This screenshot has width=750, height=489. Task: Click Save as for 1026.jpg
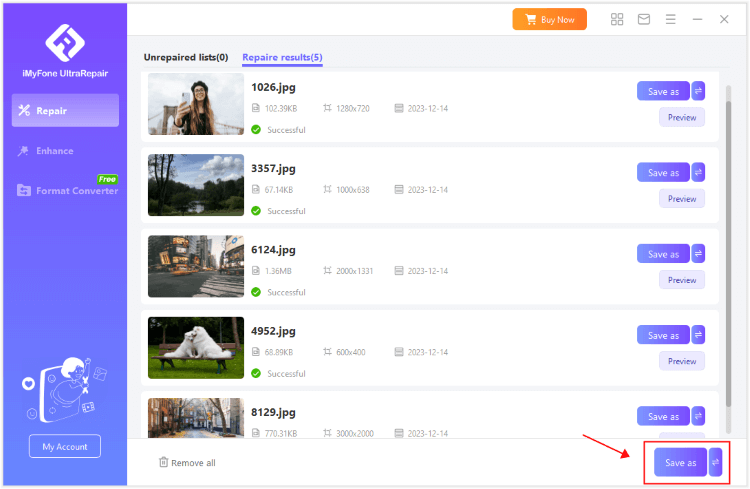click(663, 91)
